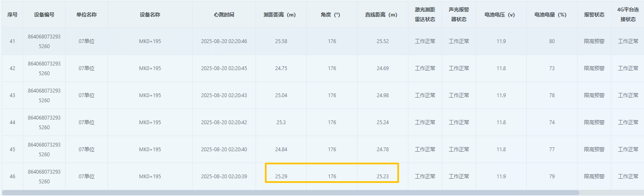Click the 25.04 measured distance cell

pyautogui.click(x=281, y=95)
